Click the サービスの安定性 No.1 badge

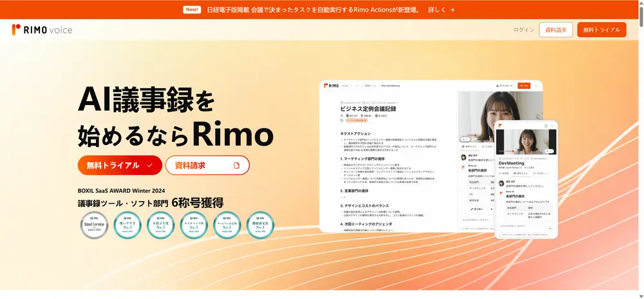point(227,225)
